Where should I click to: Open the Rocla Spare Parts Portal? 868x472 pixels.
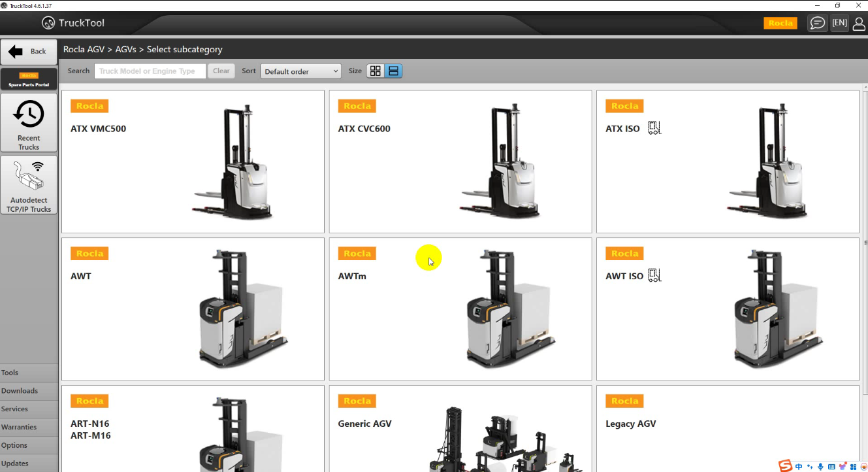pos(29,79)
